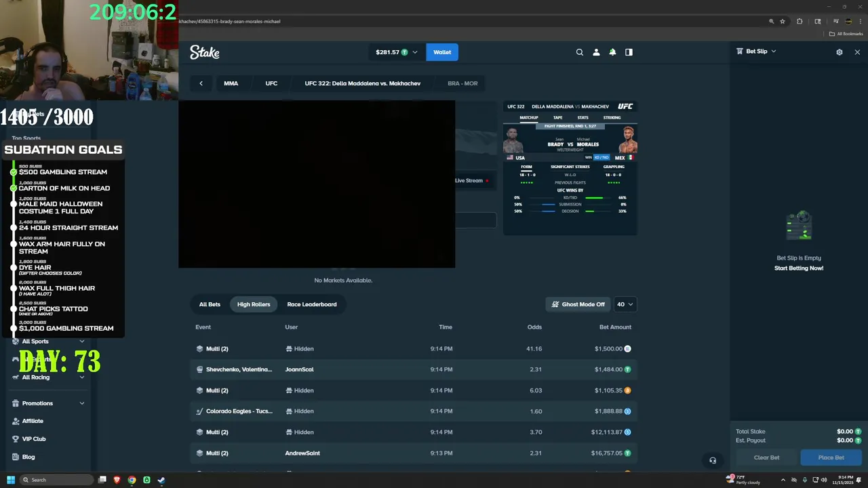Open the UFC 322: Della Maddalena vs. Makhachev breadcrumb

click(363, 83)
